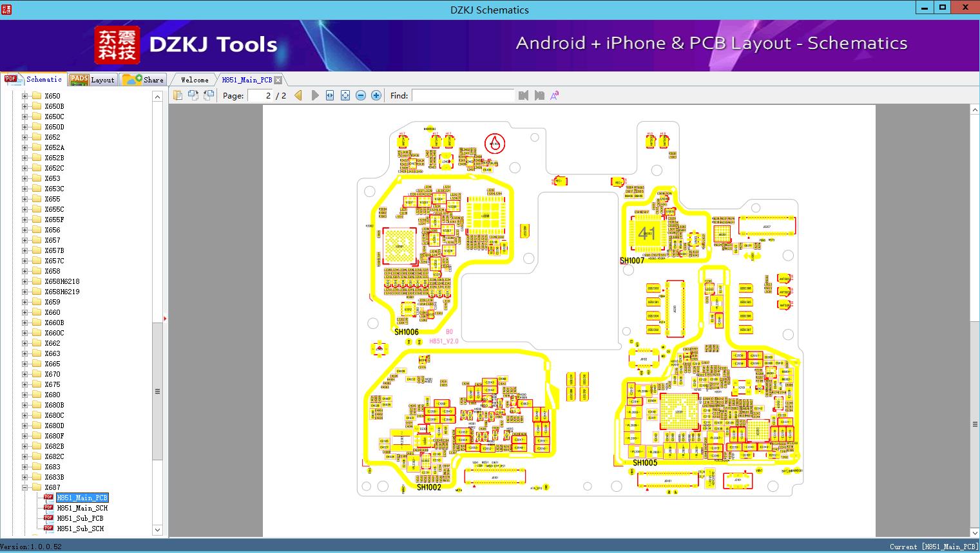The image size is (980, 553).
Task: Select H851_Main_PCB in the tree
Action: [82, 498]
